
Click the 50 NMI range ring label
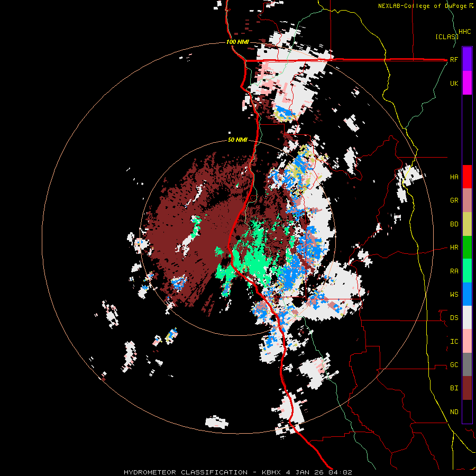[x=237, y=140]
